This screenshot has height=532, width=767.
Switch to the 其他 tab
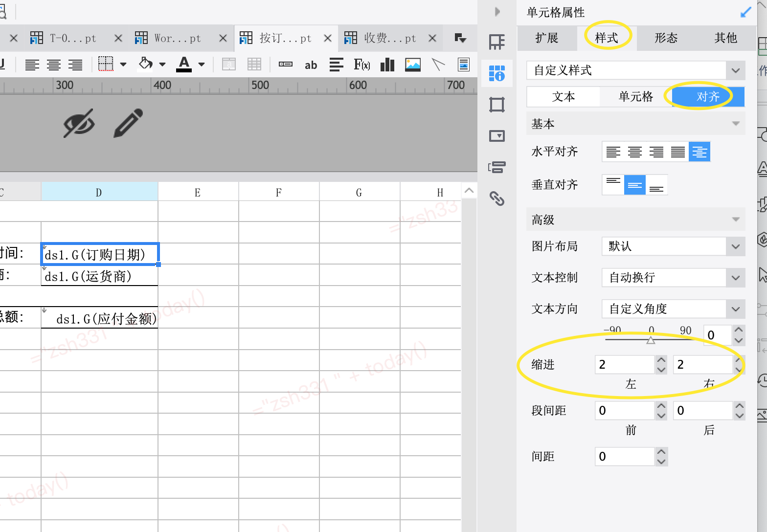pos(726,38)
